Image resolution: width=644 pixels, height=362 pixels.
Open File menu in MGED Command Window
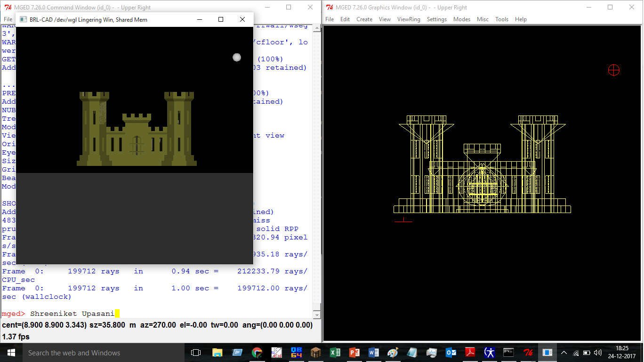[8, 19]
